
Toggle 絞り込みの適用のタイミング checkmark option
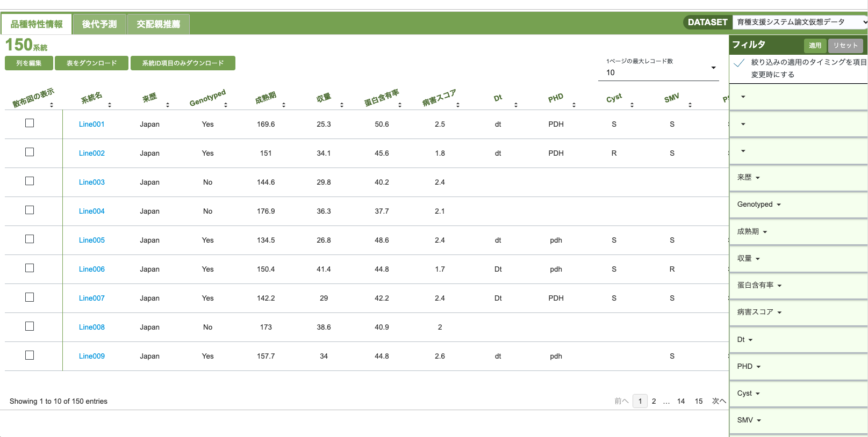click(740, 63)
